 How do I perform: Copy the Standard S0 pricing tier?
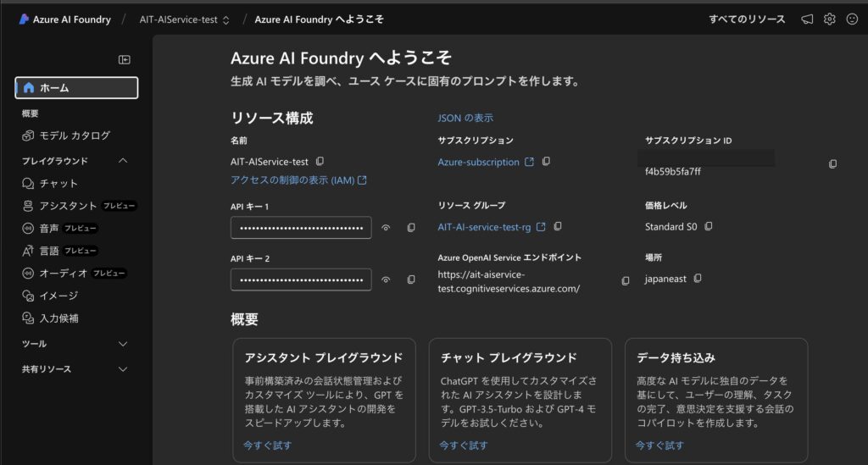pyautogui.click(x=709, y=226)
